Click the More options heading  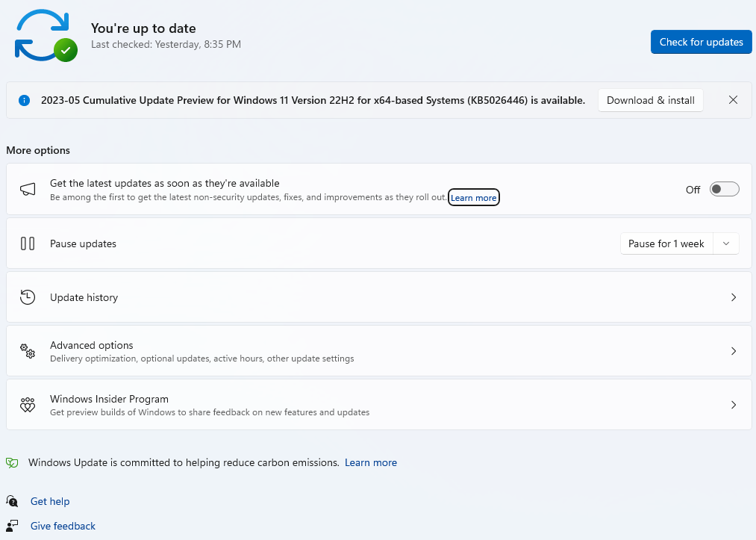[38, 150]
